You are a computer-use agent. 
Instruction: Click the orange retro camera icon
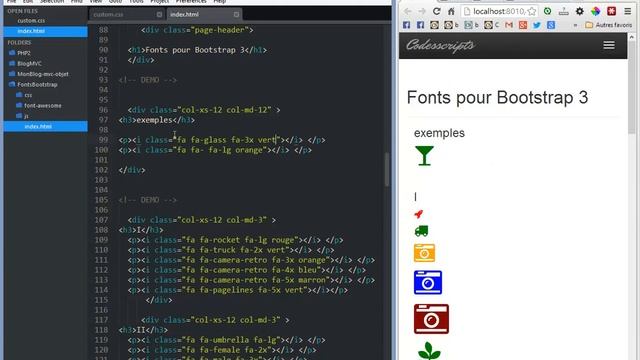click(x=424, y=253)
